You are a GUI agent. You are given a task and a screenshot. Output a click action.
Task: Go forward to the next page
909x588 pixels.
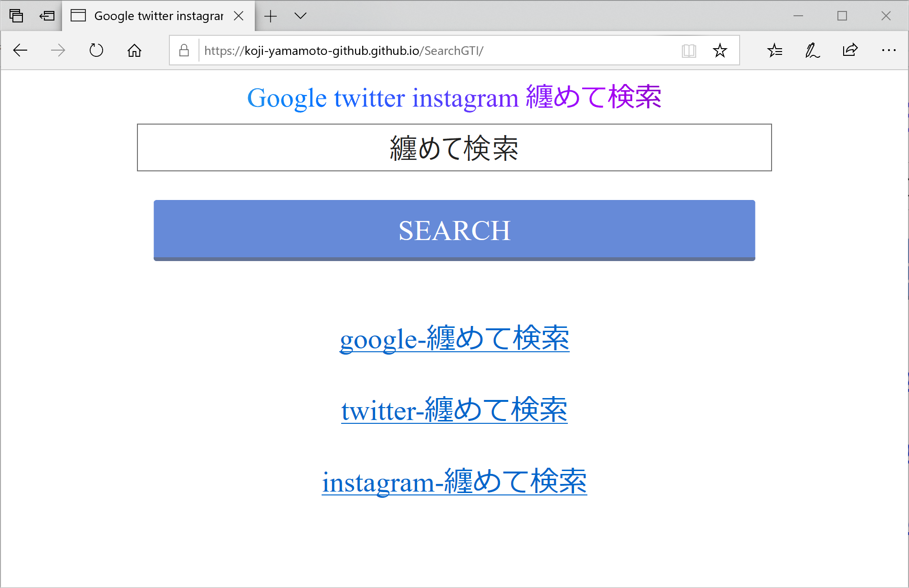click(58, 50)
